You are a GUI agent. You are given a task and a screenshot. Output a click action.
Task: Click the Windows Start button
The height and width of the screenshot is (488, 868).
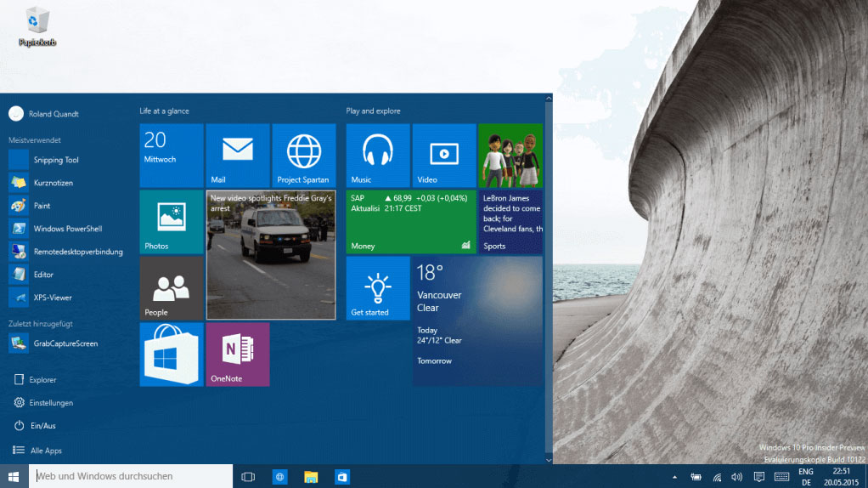pos(14,476)
